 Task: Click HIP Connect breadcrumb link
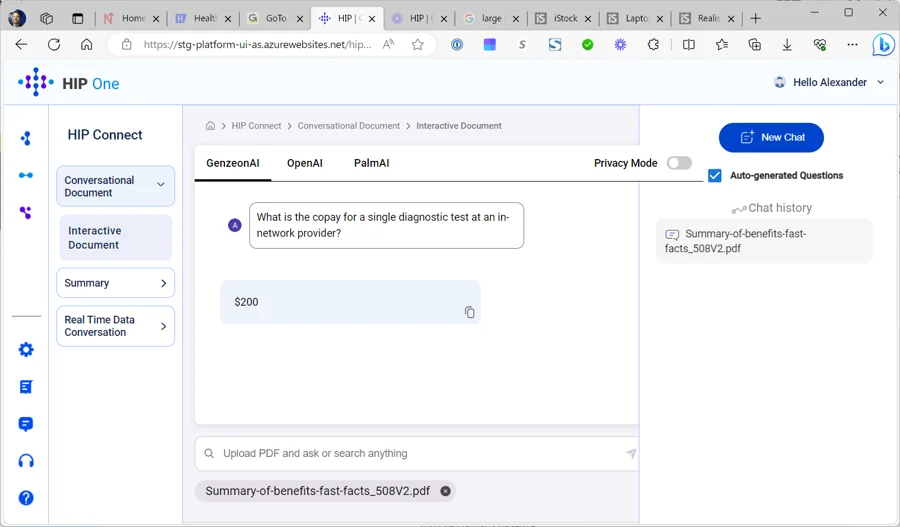256,126
